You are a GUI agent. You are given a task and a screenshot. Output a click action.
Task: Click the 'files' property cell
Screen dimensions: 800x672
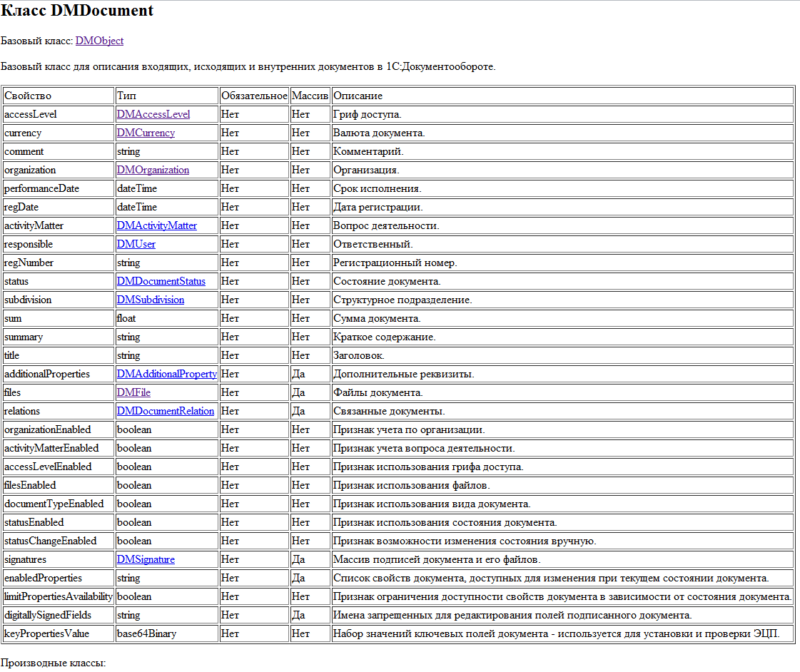pos(59,392)
